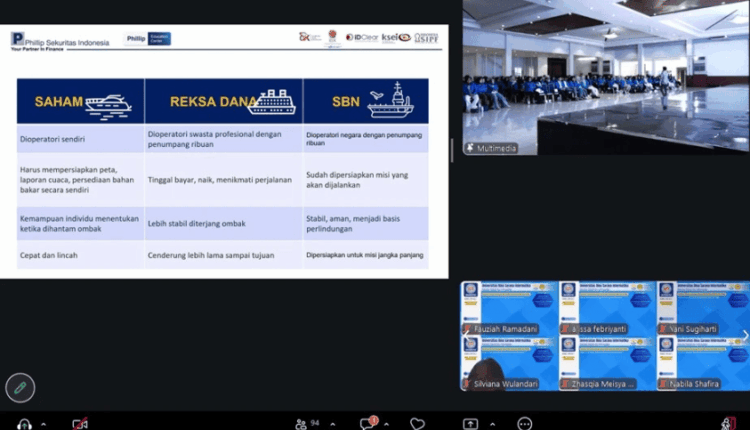Select Zhasqia Meisya's video tile
Image resolution: width=750 pixels, height=430 pixels.
click(607, 363)
